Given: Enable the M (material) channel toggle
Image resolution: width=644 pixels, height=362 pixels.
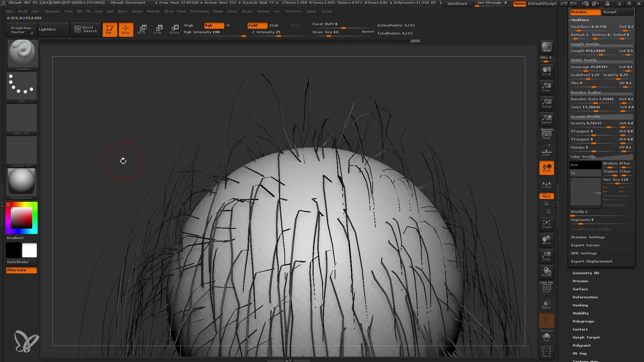Looking at the screenshot, I should coord(228,25).
